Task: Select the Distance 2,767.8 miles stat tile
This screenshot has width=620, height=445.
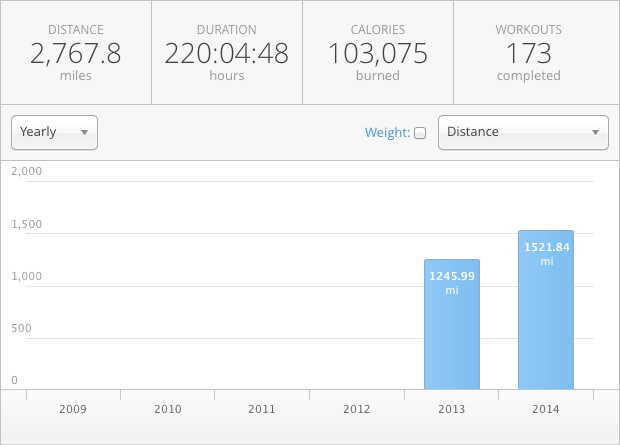Action: (x=76, y=52)
